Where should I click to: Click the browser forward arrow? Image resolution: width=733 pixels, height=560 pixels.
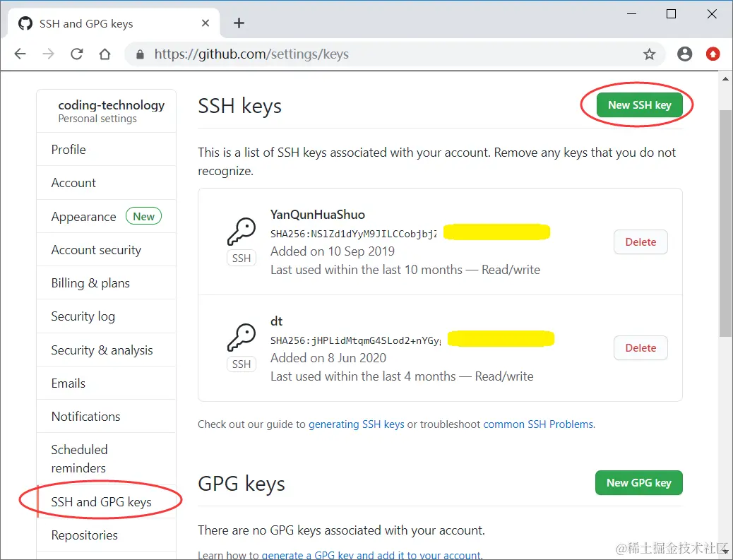(48, 54)
